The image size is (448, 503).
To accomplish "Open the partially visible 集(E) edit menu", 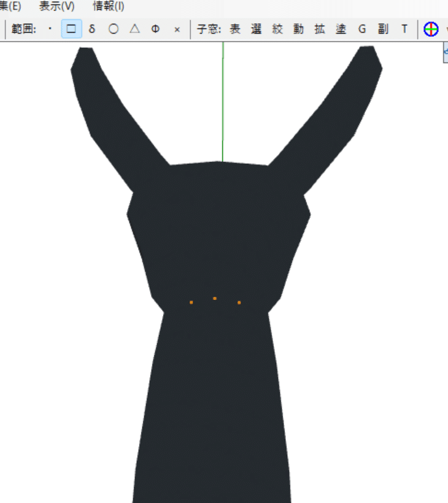I will click(x=10, y=6).
